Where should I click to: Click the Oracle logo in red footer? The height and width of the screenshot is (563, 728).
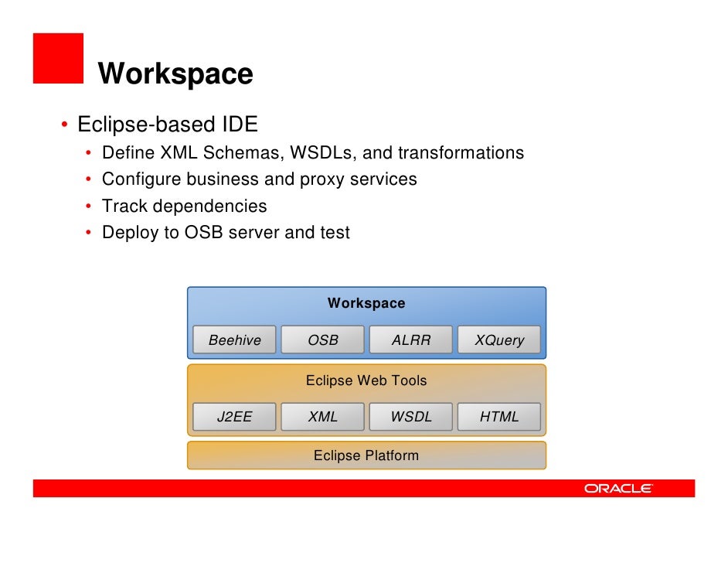tap(618, 488)
